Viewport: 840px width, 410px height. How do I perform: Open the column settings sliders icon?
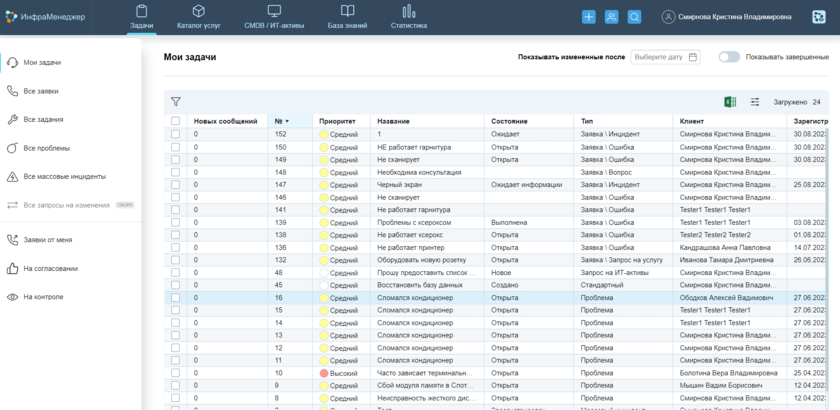[x=755, y=102]
